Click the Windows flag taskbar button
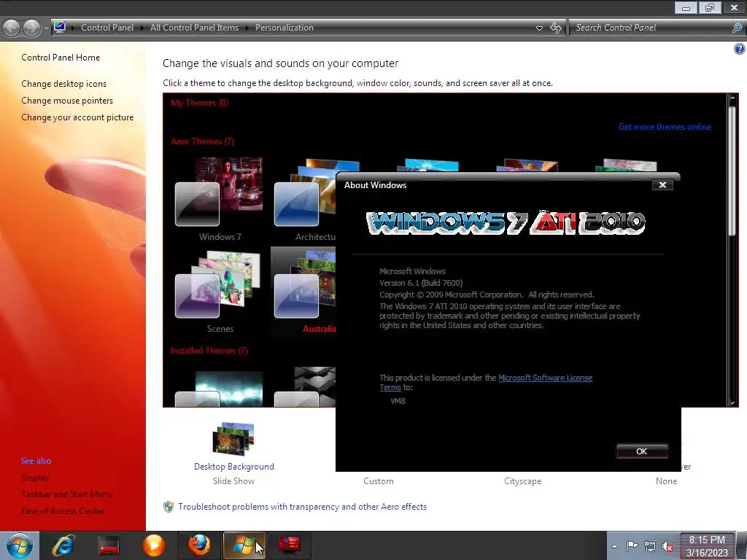The height and width of the screenshot is (560, 747). pyautogui.click(x=244, y=545)
